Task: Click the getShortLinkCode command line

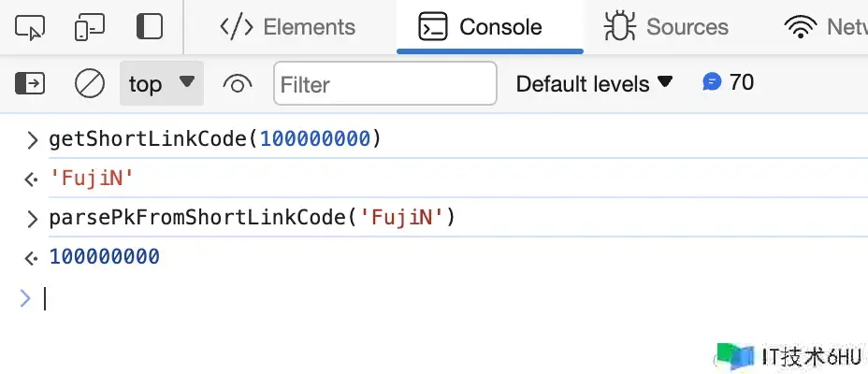Action: tap(215, 140)
